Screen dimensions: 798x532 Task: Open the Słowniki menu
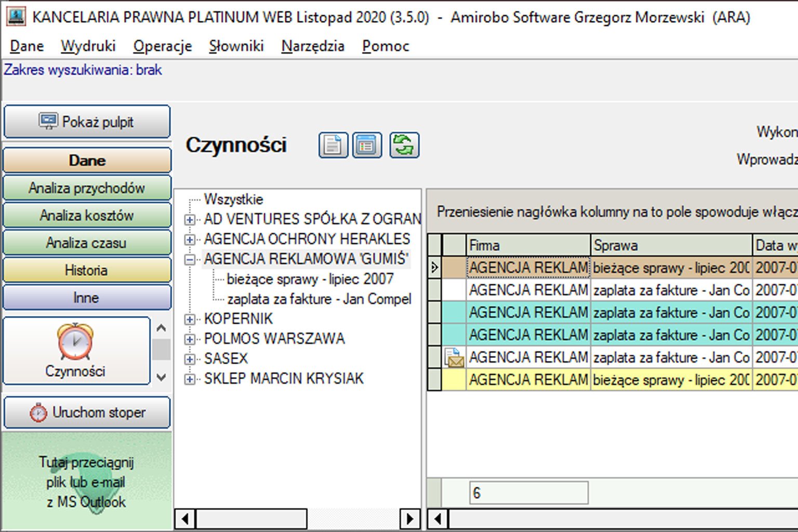236,46
